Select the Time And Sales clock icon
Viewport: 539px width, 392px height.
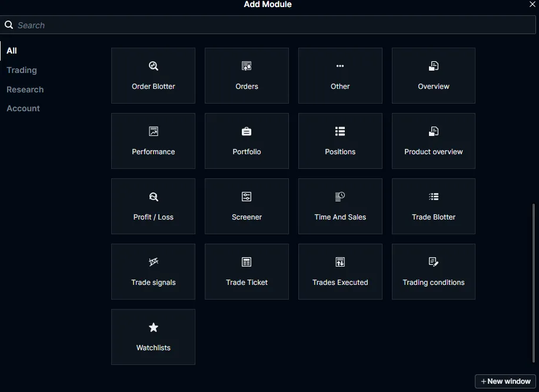[340, 197]
